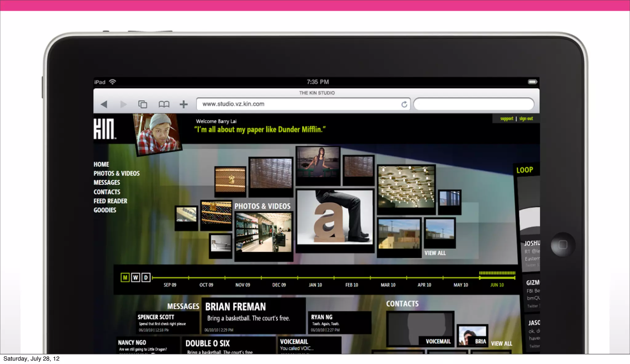Select the W week timeline view
The width and height of the screenshot is (630, 364).
click(135, 278)
